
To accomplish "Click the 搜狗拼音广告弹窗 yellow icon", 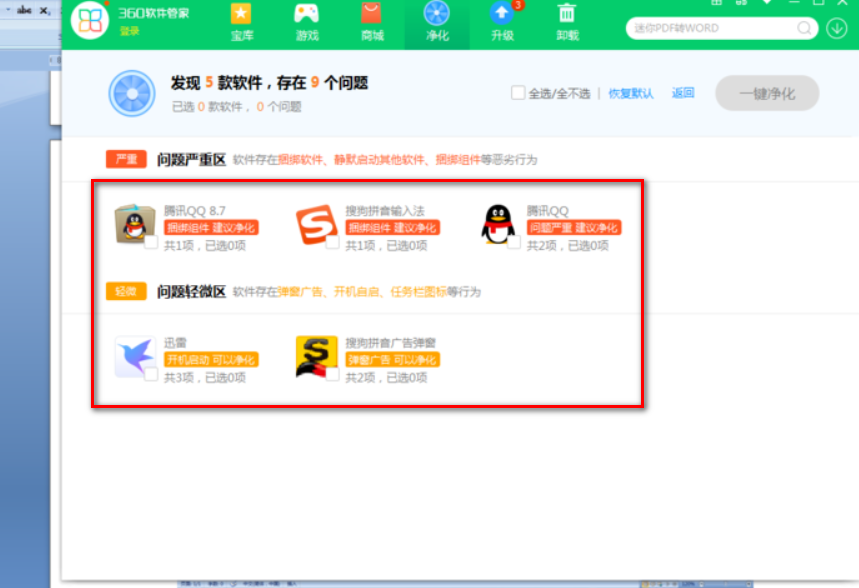I will 316,356.
